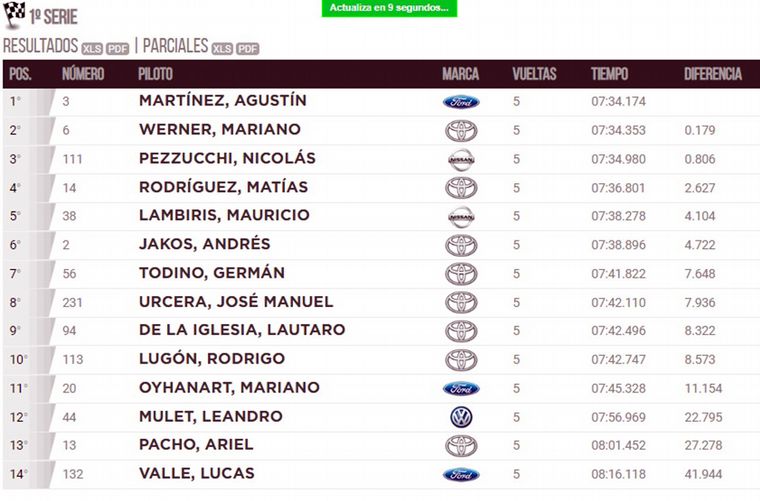760x501 pixels.
Task: Click Ford logo in Valle row
Action: click(x=461, y=474)
